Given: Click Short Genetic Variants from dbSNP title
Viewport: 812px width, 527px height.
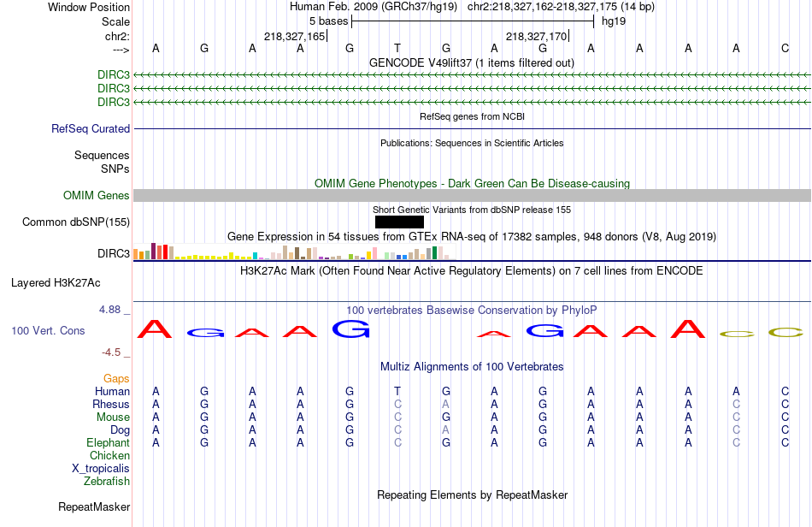Looking at the screenshot, I should pyautogui.click(x=472, y=210).
